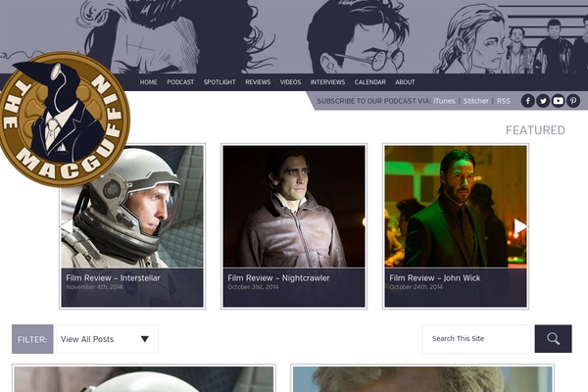
Task: Open the View All Posts filter dropdown
Action: click(x=107, y=339)
